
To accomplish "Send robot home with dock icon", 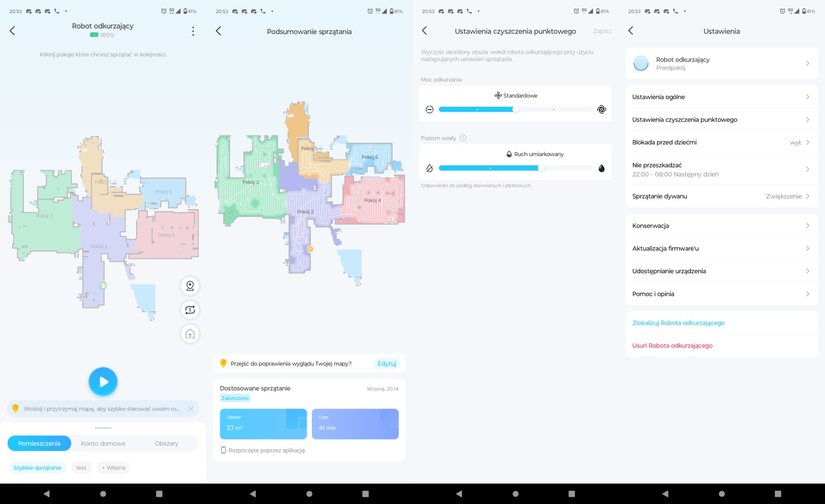I will pyautogui.click(x=190, y=334).
